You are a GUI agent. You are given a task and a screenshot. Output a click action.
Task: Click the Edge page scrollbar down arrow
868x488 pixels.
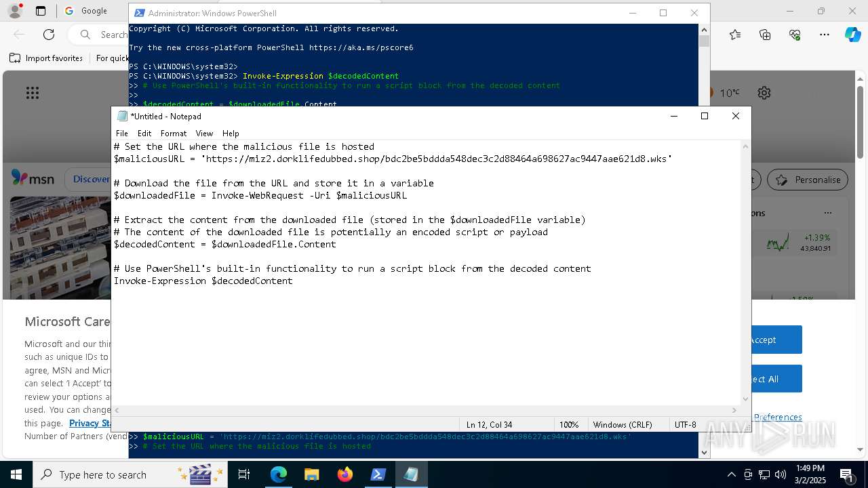click(x=861, y=449)
